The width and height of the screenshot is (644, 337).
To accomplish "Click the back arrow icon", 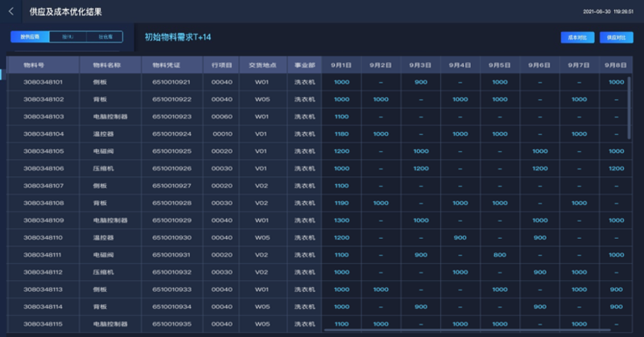I will click(x=10, y=12).
